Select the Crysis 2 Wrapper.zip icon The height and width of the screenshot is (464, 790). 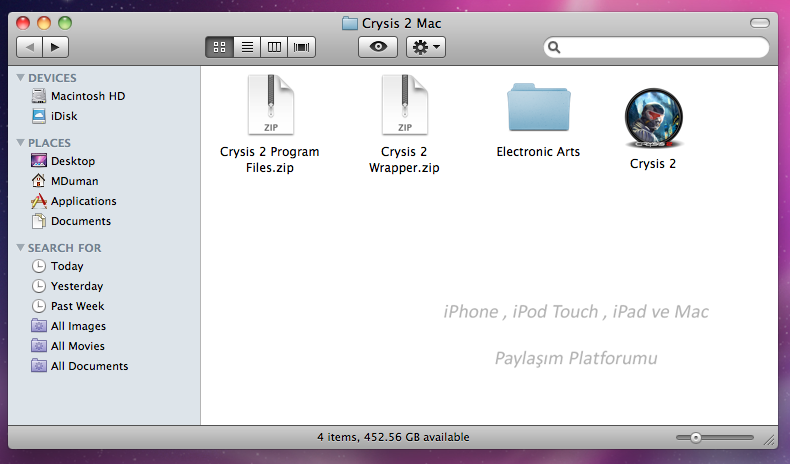(x=405, y=105)
